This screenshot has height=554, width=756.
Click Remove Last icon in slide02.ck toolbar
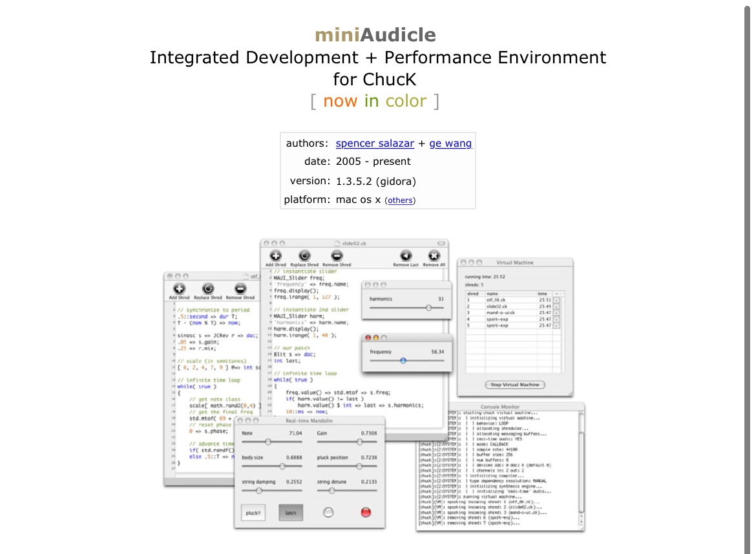(406, 255)
